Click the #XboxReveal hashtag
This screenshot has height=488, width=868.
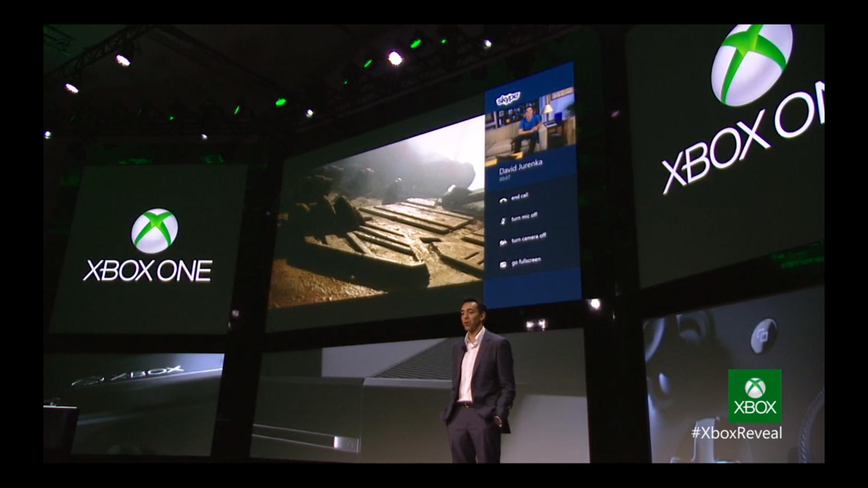[736, 434]
